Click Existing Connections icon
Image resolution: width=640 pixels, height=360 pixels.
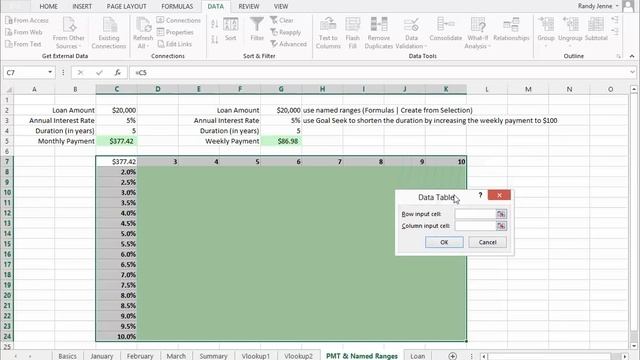click(x=109, y=33)
